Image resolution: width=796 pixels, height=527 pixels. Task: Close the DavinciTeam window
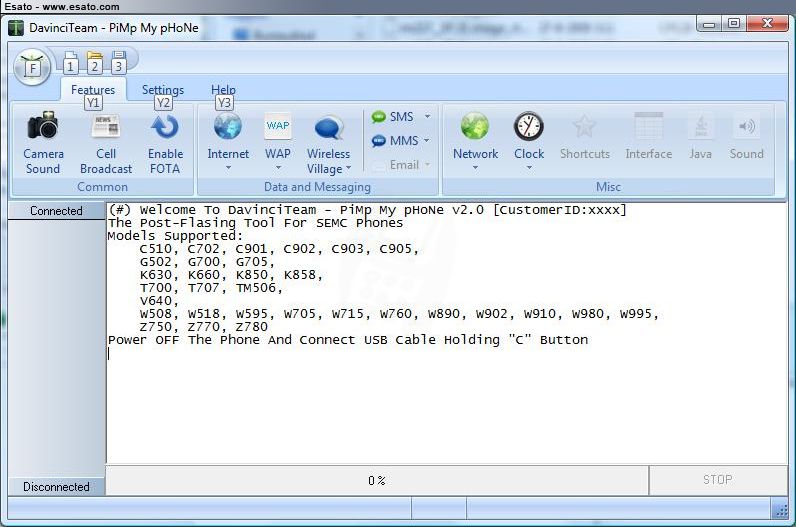767,23
